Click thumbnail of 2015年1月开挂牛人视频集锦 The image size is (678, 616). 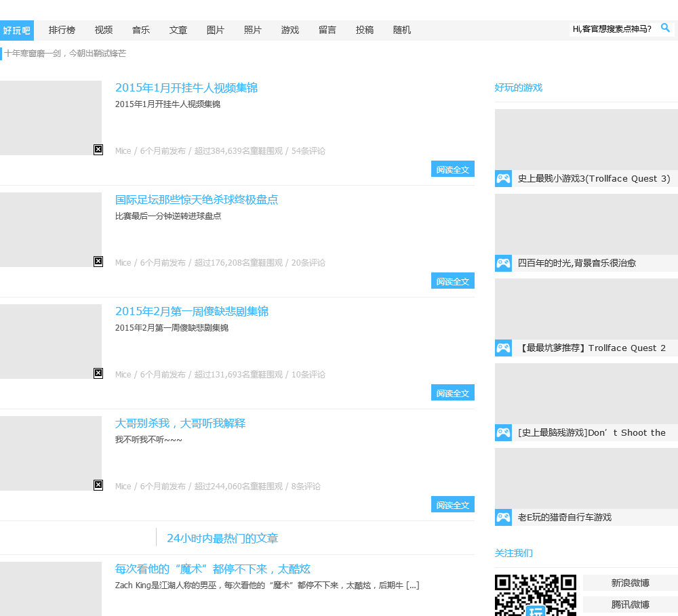click(x=51, y=118)
